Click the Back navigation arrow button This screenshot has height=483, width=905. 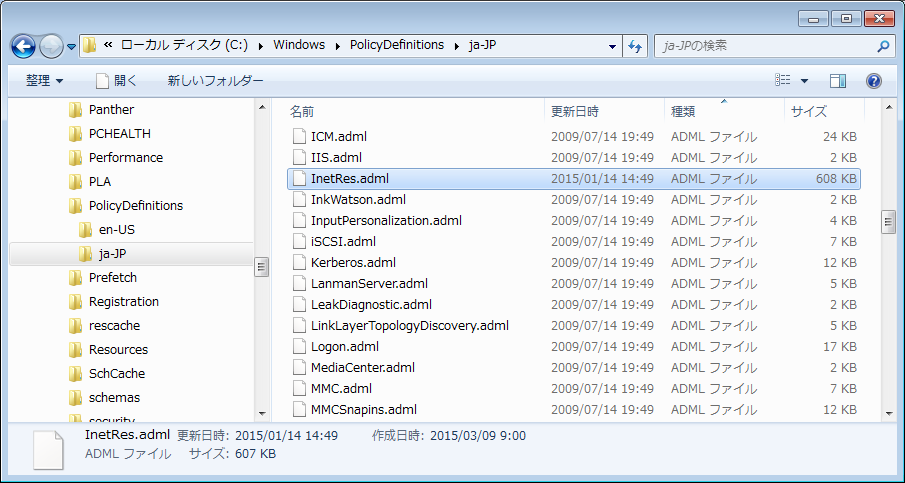click(24, 46)
